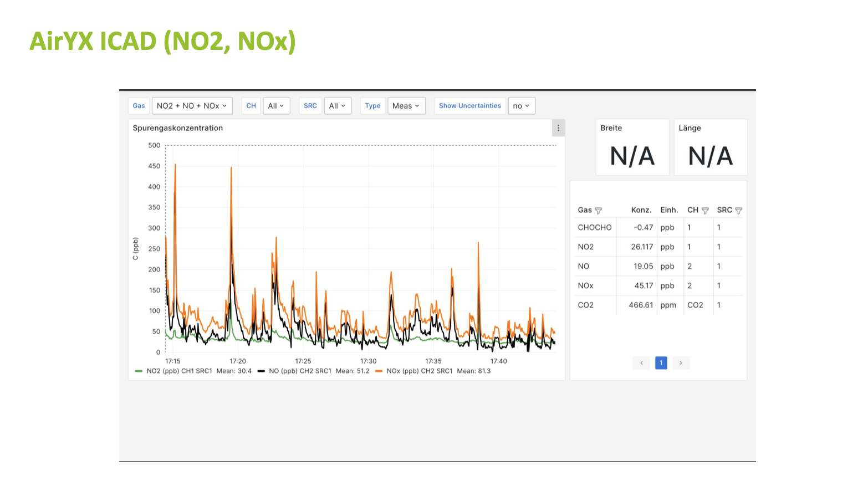Go to next table page arrow
The width and height of the screenshot is (868, 480).
(681, 363)
